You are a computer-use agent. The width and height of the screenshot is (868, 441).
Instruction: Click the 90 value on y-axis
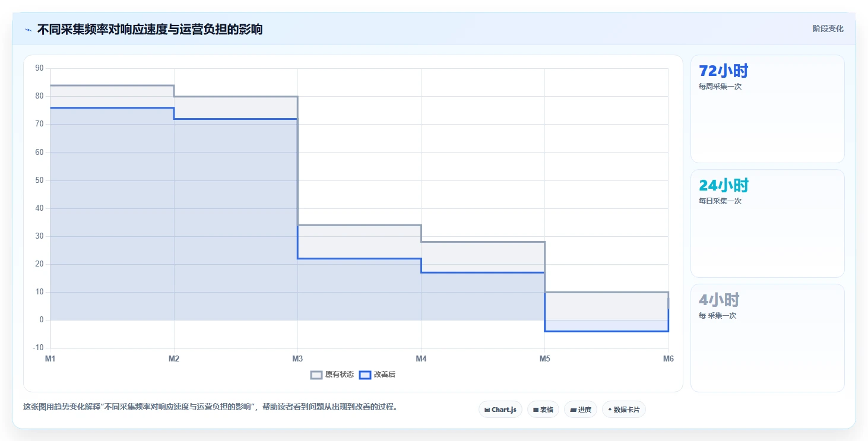[40, 68]
